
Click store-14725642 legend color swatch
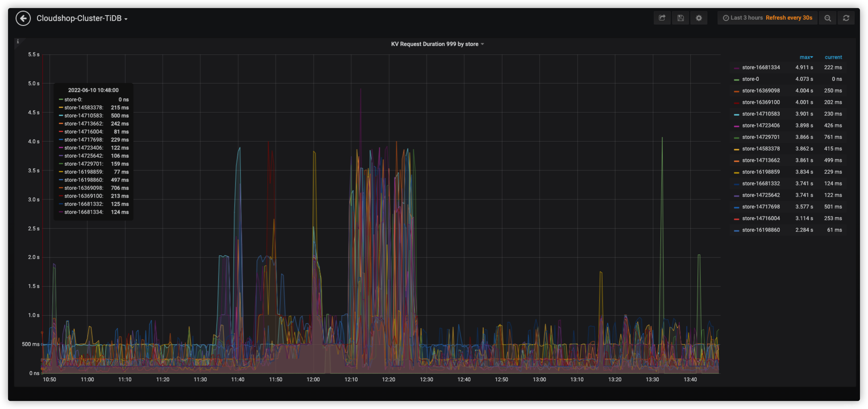coord(737,196)
